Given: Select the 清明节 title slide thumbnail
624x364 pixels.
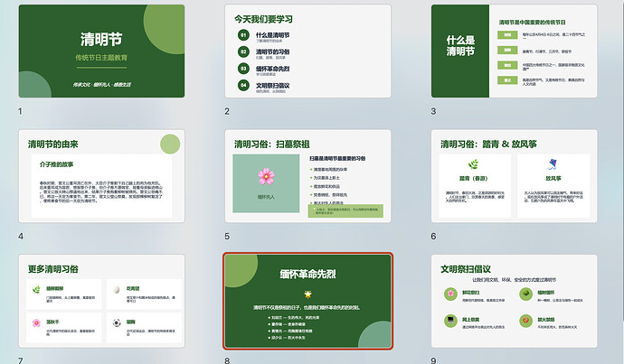Looking at the screenshot, I should tap(101, 51).
